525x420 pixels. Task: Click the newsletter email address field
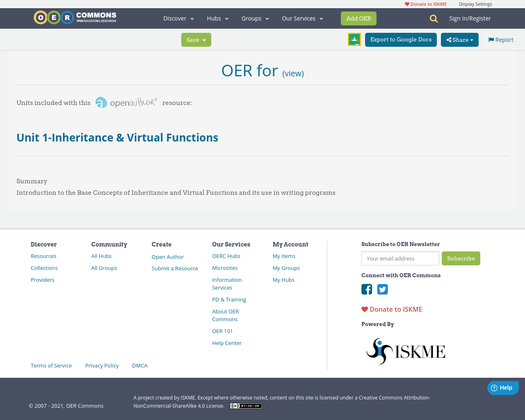(400, 258)
